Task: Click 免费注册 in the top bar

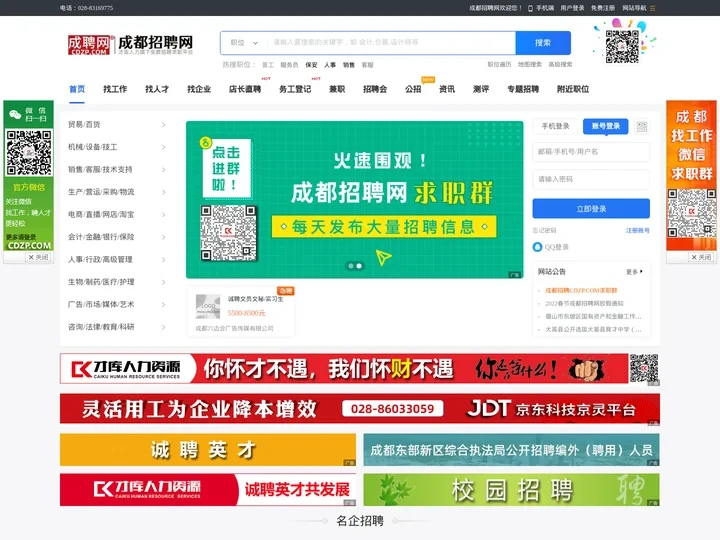Action: pyautogui.click(x=602, y=8)
